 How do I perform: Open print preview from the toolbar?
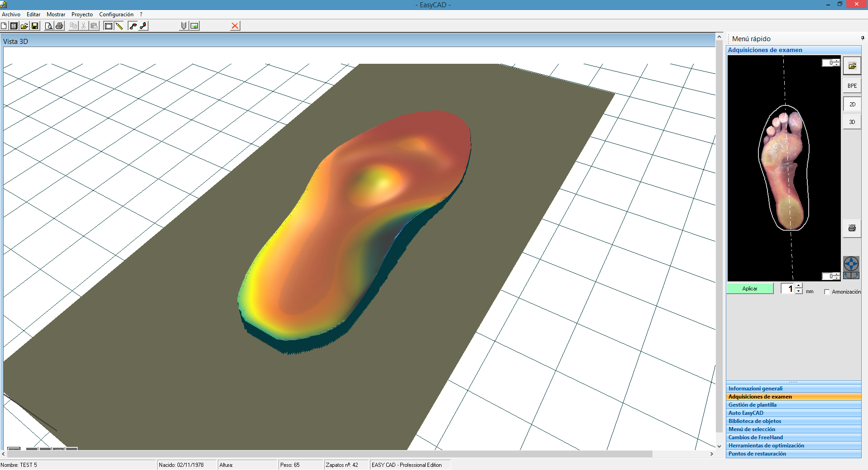48,26
